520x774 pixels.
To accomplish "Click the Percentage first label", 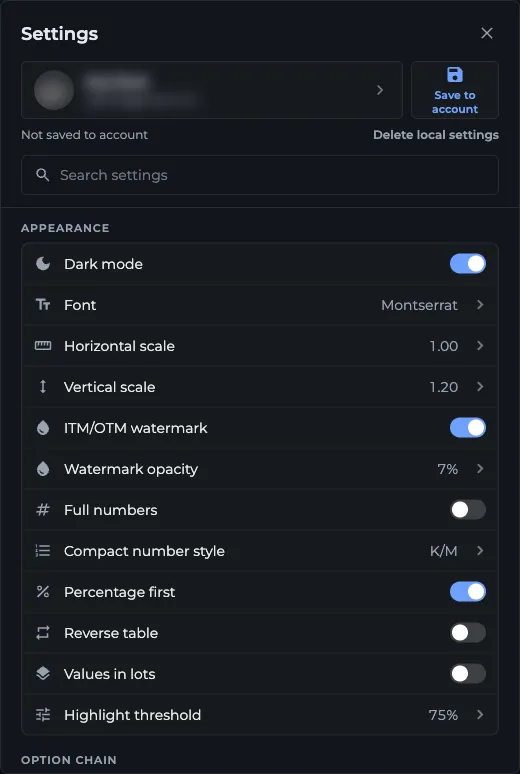I will 120,592.
